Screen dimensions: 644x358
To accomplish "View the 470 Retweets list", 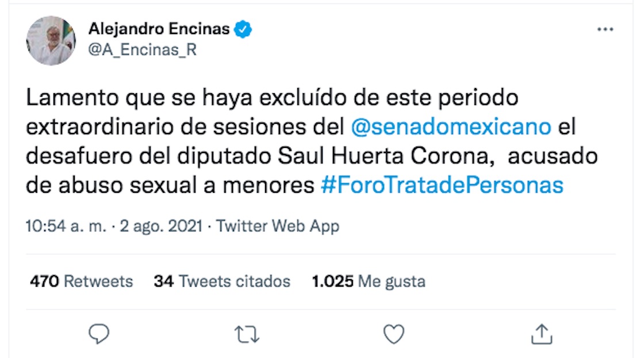I will pyautogui.click(x=81, y=281).
